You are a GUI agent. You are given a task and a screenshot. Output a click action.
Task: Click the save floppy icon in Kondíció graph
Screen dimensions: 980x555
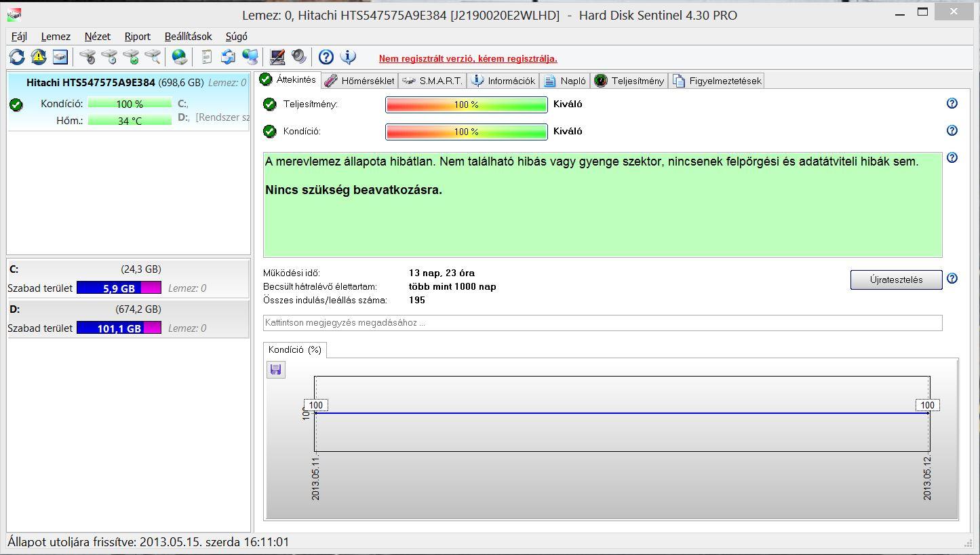(276, 370)
